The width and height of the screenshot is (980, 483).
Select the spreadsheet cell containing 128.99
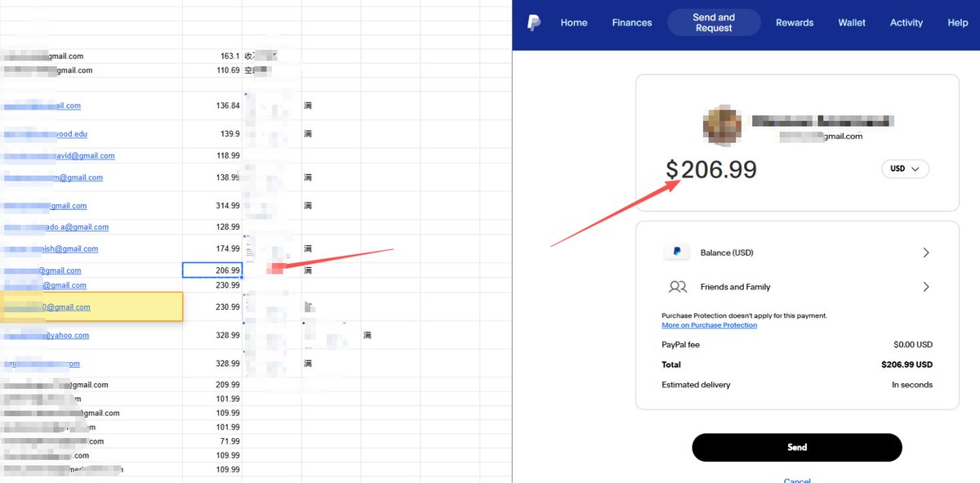point(212,227)
